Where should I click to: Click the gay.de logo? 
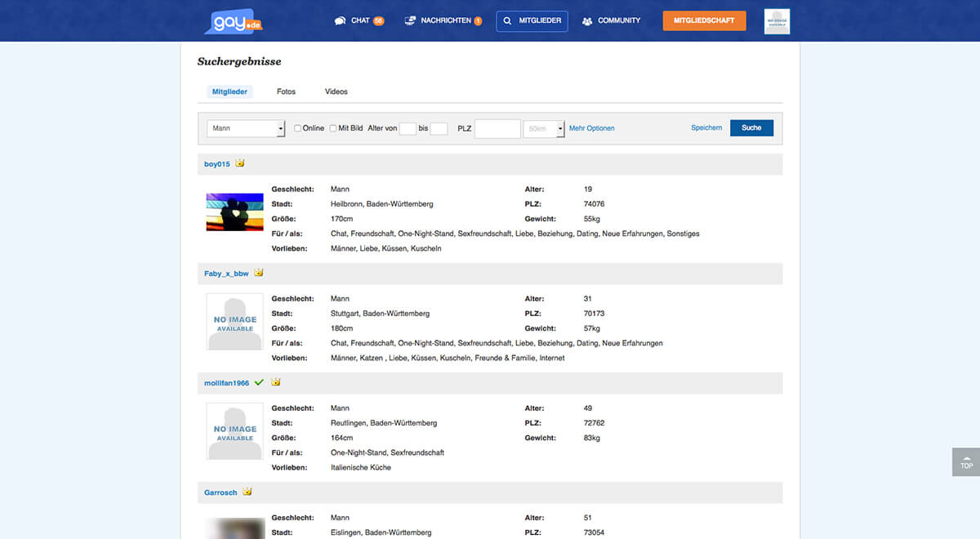tap(233, 21)
